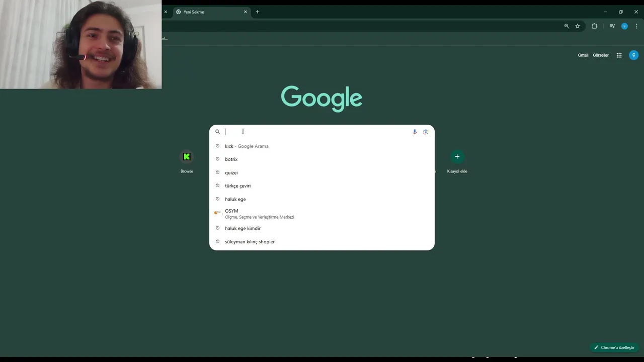Click history icon beside süleyman kılınç shopier
Viewport: 644px width, 362px height.
point(218,242)
